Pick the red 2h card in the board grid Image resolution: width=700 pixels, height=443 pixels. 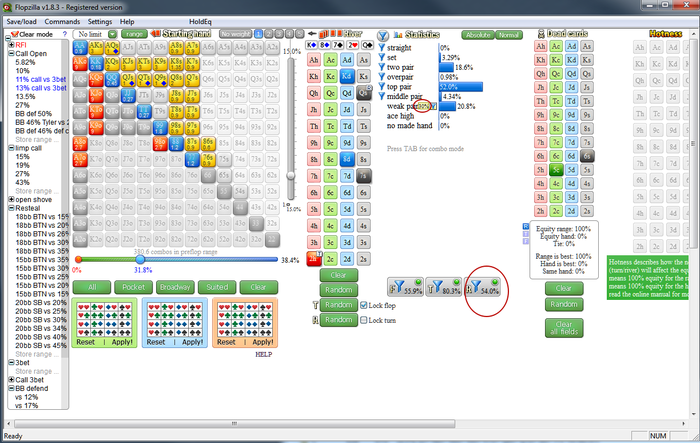pos(314,259)
